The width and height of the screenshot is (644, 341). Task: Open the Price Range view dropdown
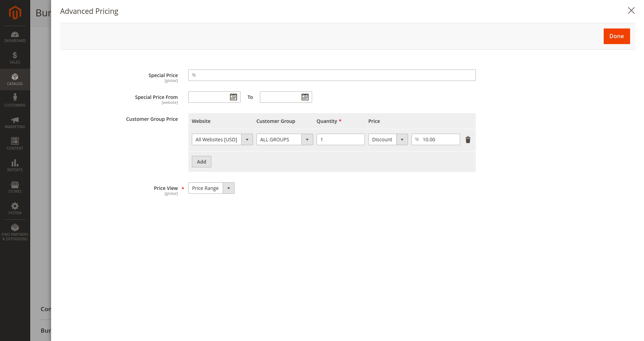coord(211,188)
